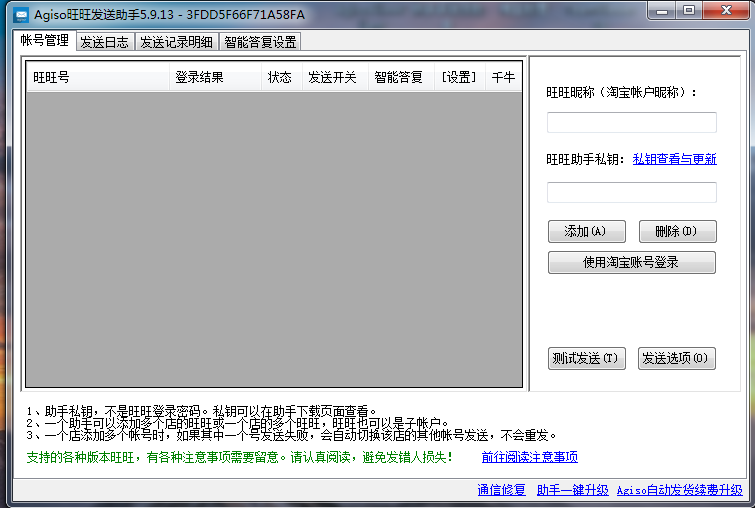755x508 pixels.
Task: Open 发送选项(O) button
Action: coord(677,358)
